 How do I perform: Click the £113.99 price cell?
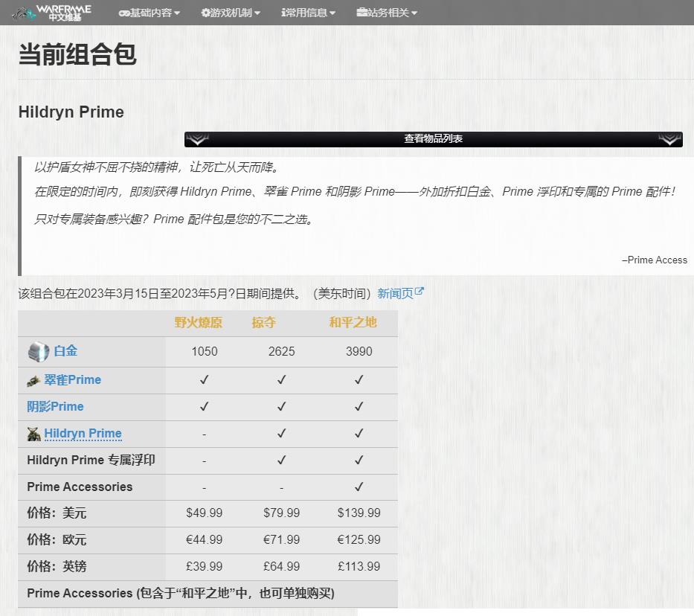pyautogui.click(x=359, y=566)
